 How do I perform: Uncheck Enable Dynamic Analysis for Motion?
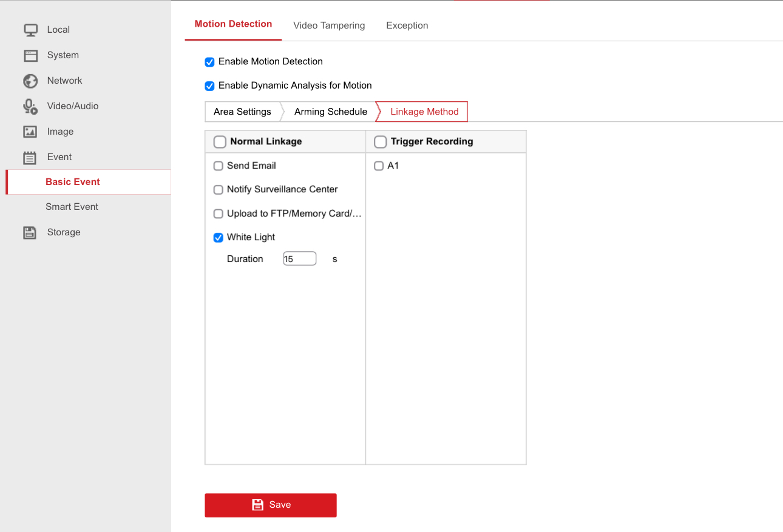coord(209,86)
